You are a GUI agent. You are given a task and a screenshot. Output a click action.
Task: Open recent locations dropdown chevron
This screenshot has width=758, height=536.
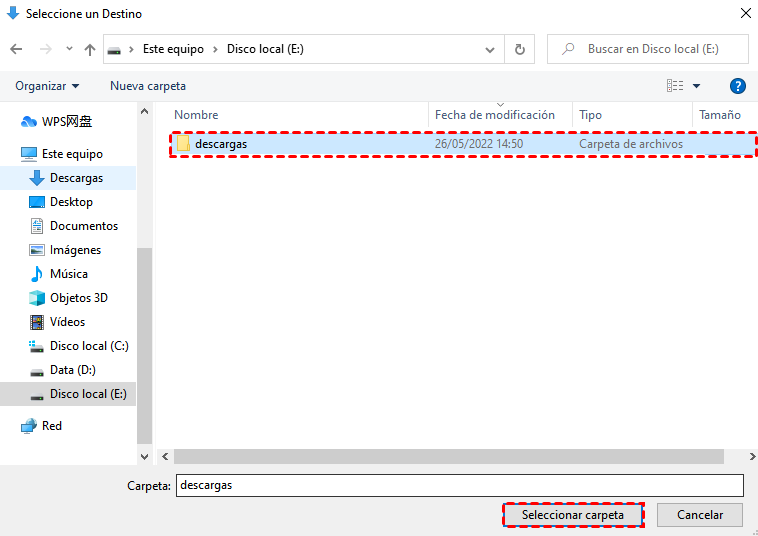pyautogui.click(x=69, y=48)
